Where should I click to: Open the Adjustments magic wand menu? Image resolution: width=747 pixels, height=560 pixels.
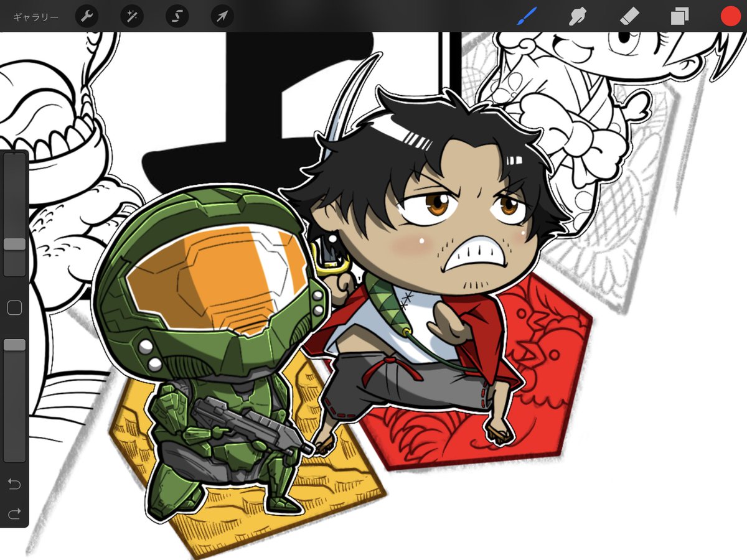click(132, 16)
